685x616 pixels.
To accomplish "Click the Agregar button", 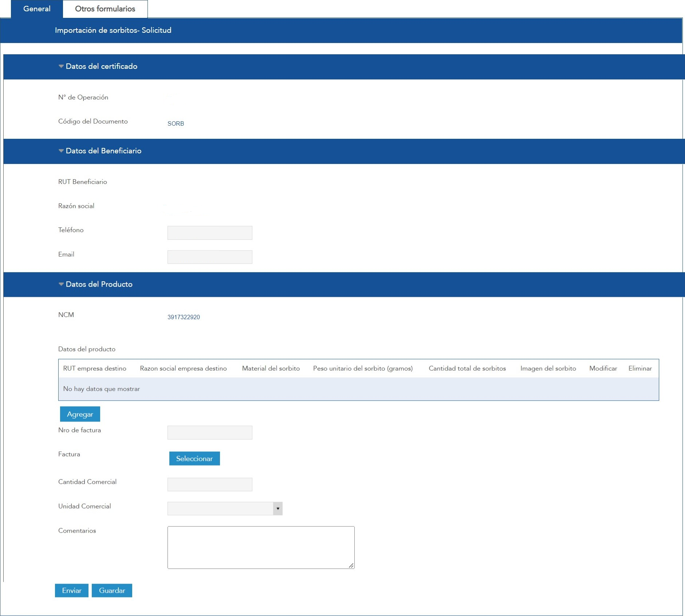I will pos(80,414).
